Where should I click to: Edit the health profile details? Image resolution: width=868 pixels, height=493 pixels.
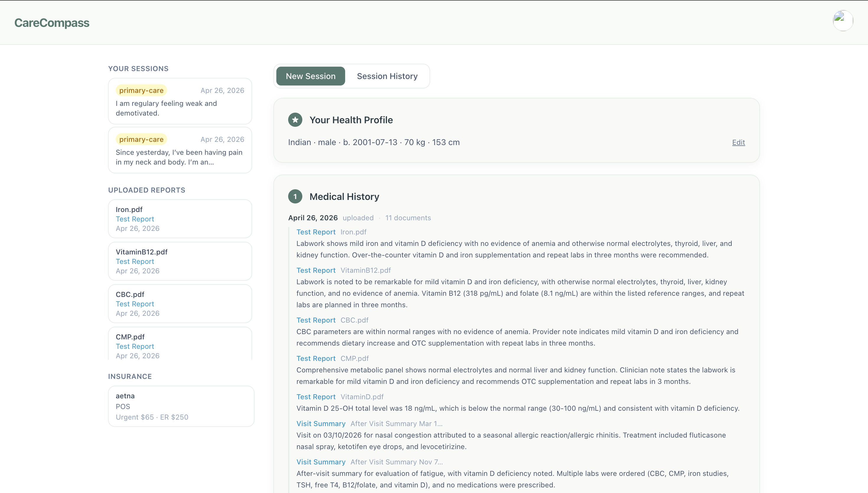coord(738,142)
